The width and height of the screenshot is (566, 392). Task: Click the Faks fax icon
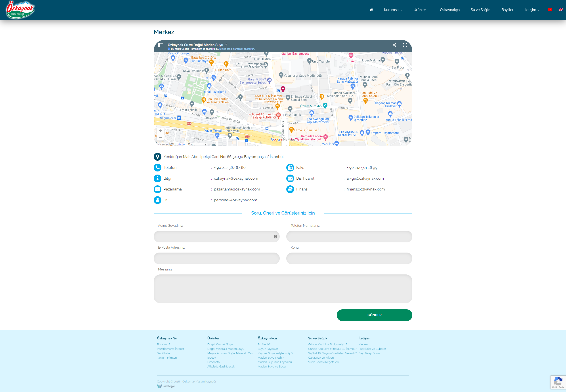pos(290,167)
